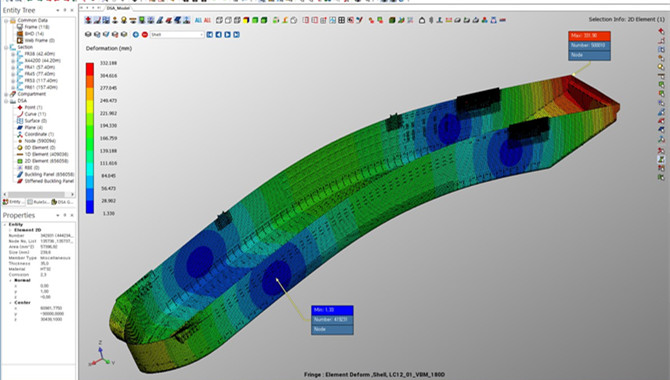Image resolution: width=670 pixels, height=380 pixels.
Task: Click the blue plus add icon
Action: 136,34
